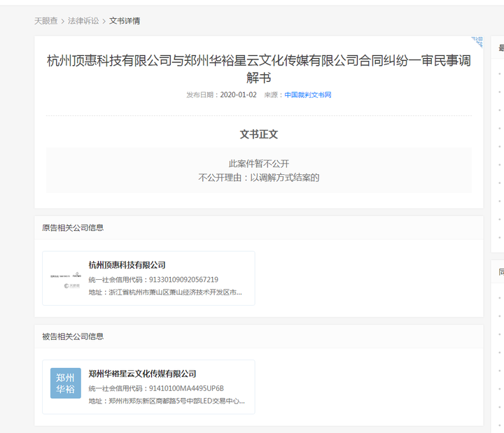Select the document title heading
Viewport: 504px width, 433px height.
pos(259,69)
